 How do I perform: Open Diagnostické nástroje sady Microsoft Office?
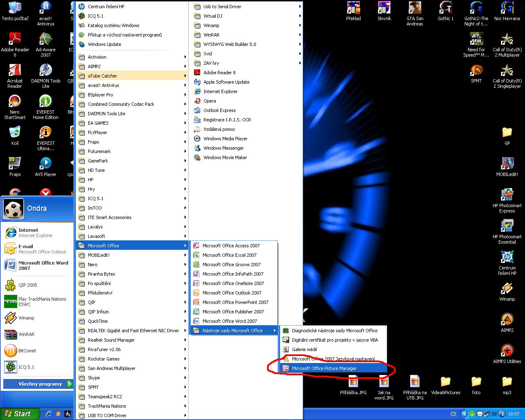(x=333, y=331)
